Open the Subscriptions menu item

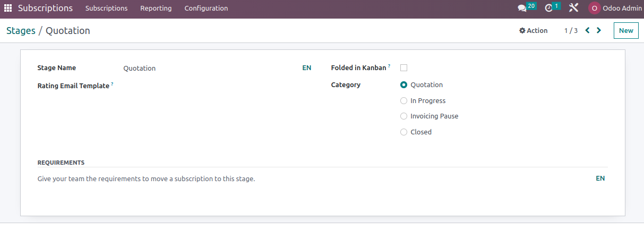point(106,8)
